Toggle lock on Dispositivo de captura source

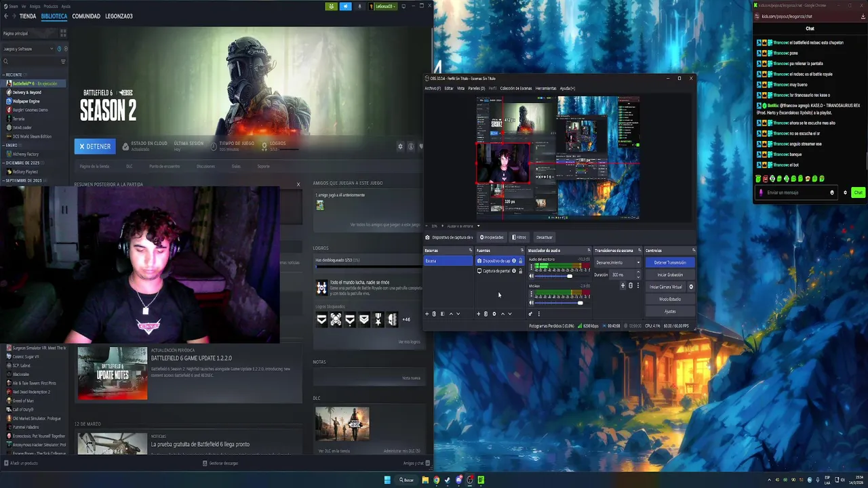click(520, 261)
